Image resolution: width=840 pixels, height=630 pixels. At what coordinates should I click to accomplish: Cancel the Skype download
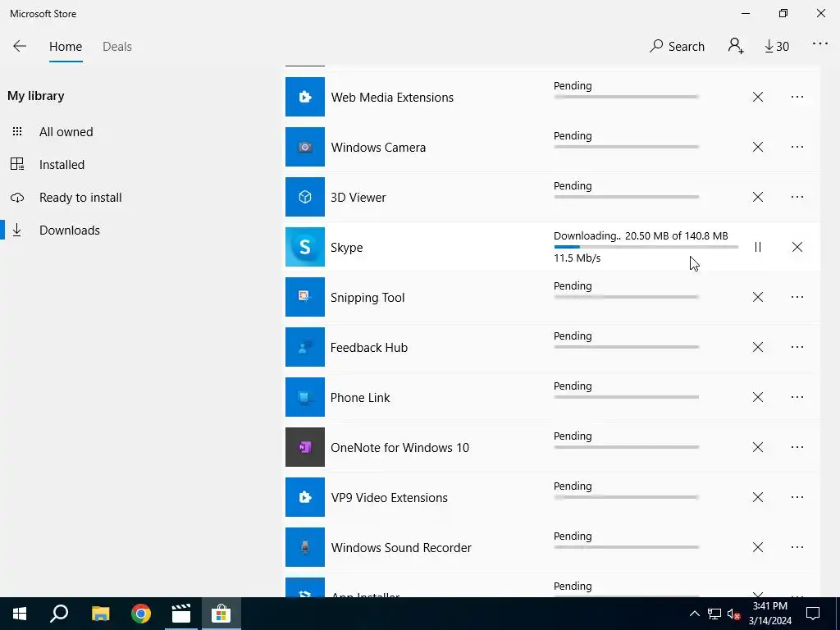(x=797, y=247)
